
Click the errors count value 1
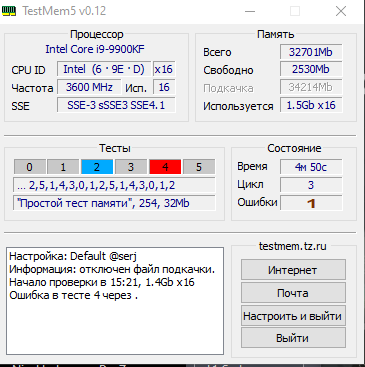[x=311, y=203]
